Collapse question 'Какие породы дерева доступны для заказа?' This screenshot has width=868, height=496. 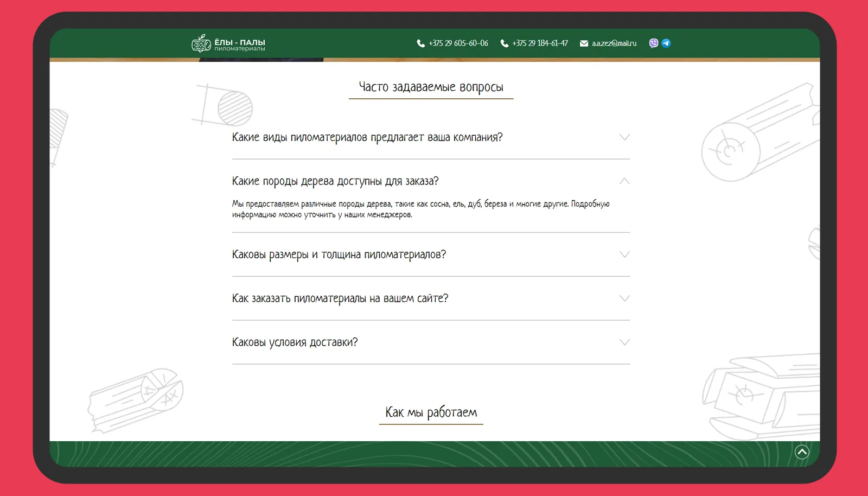(335, 181)
